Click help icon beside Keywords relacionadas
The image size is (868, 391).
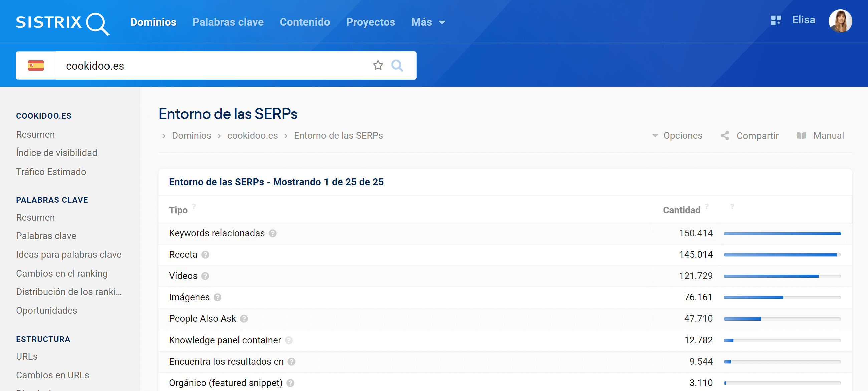273,233
